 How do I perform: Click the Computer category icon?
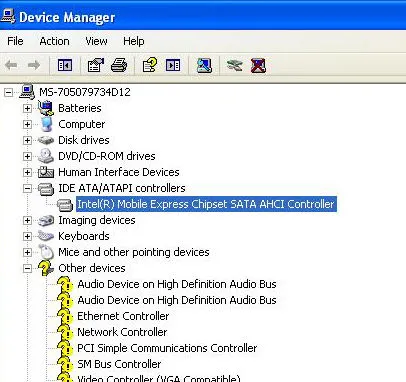pyautogui.click(x=46, y=124)
